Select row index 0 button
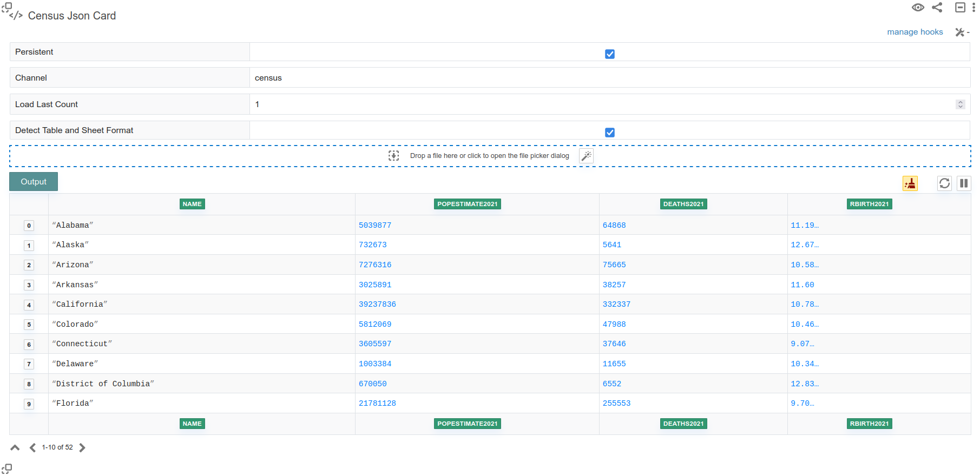 (x=29, y=226)
